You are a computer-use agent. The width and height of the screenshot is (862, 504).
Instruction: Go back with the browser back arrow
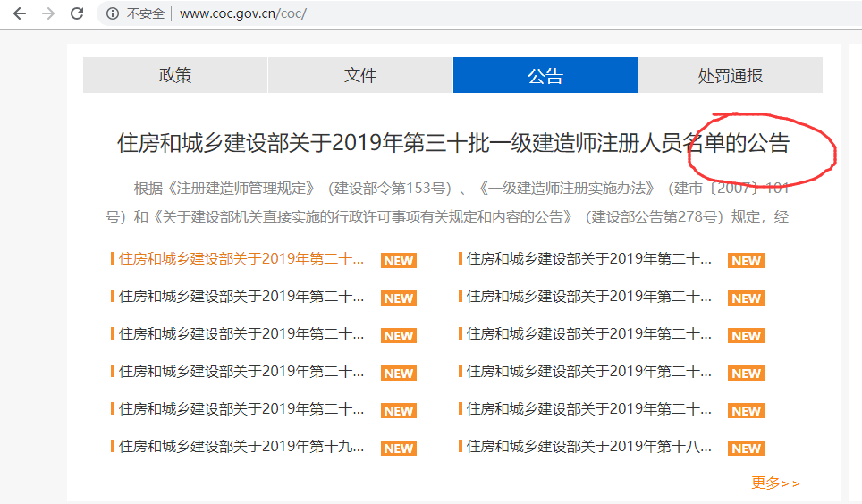click(20, 13)
